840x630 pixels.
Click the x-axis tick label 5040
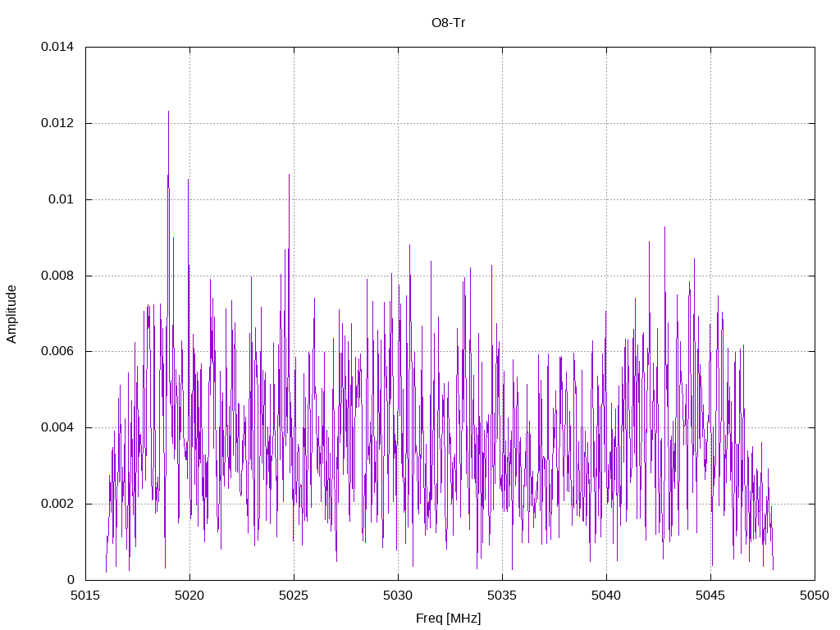click(x=606, y=596)
